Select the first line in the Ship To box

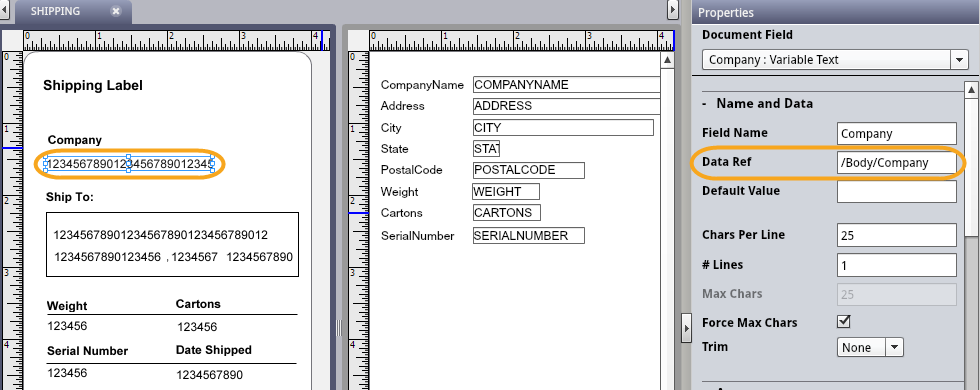click(161, 235)
